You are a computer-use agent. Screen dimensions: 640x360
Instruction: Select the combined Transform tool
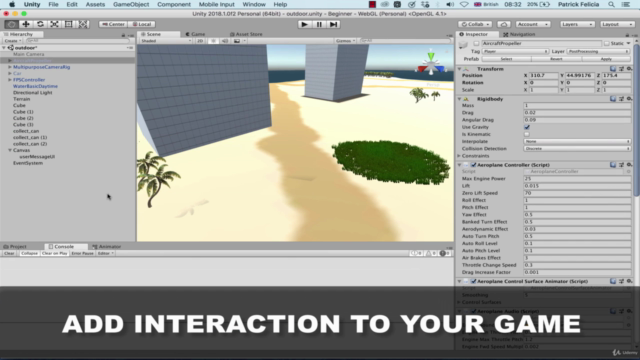coord(83,24)
